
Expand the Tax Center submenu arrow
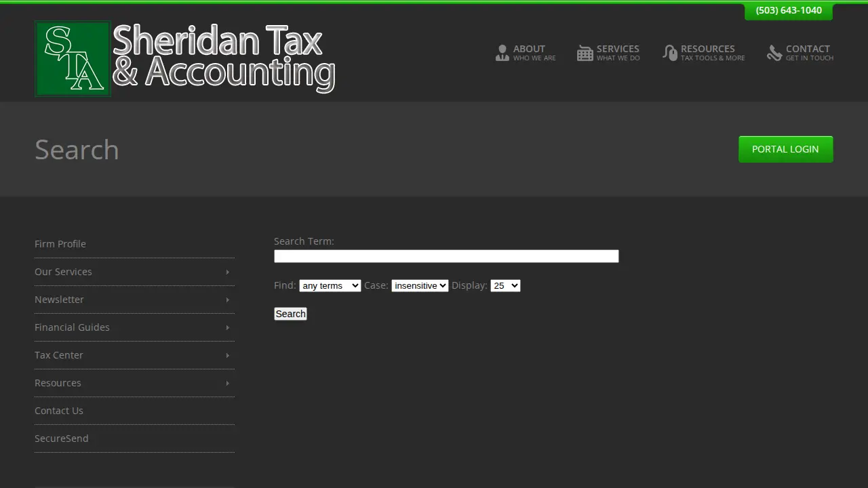point(227,355)
